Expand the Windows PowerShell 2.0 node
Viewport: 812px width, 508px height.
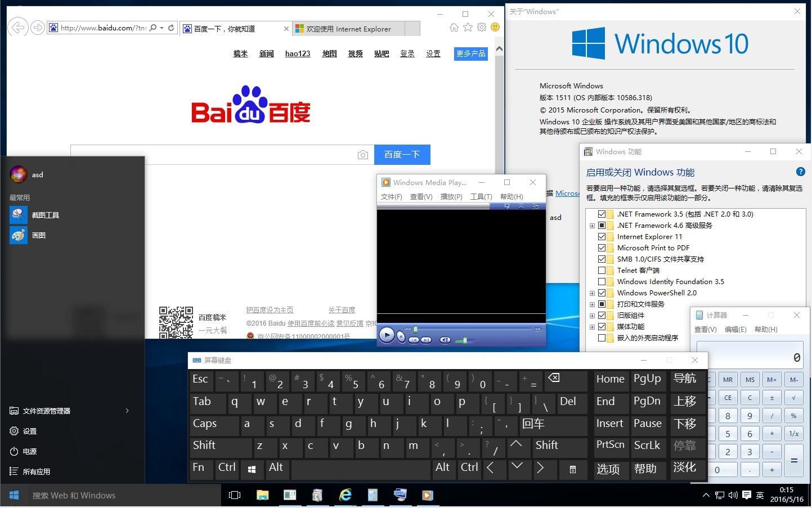[592, 293]
